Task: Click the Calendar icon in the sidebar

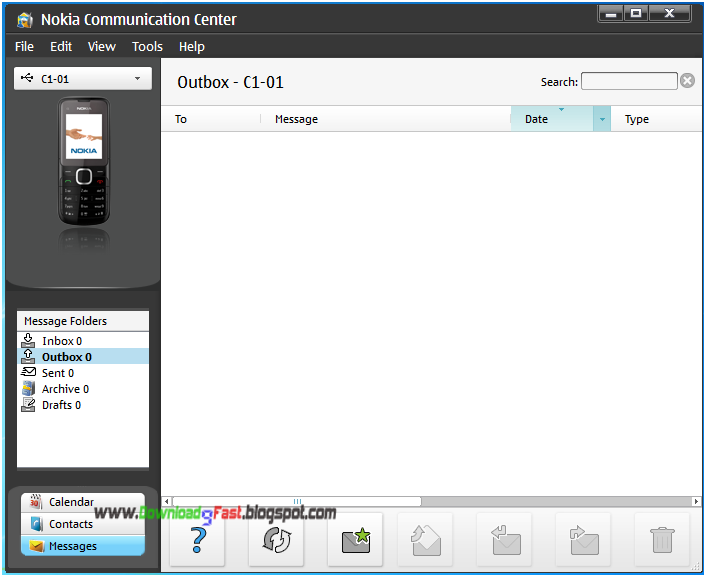Action: point(36,501)
